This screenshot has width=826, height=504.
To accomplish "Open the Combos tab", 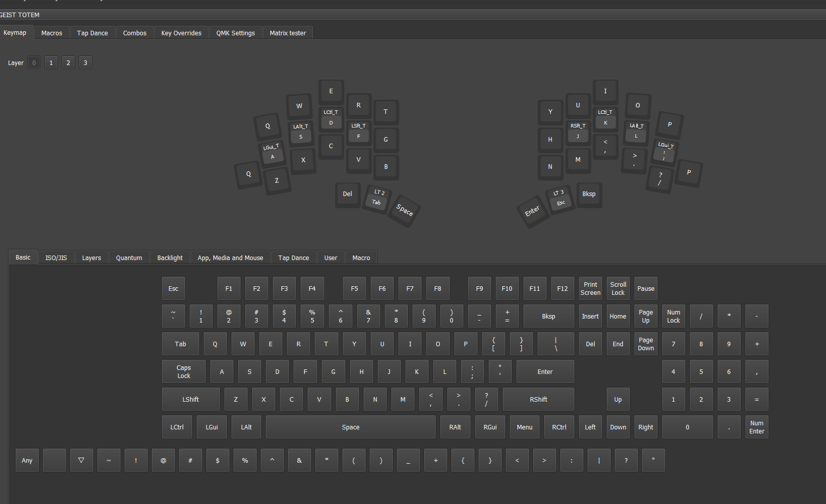I will click(x=135, y=33).
